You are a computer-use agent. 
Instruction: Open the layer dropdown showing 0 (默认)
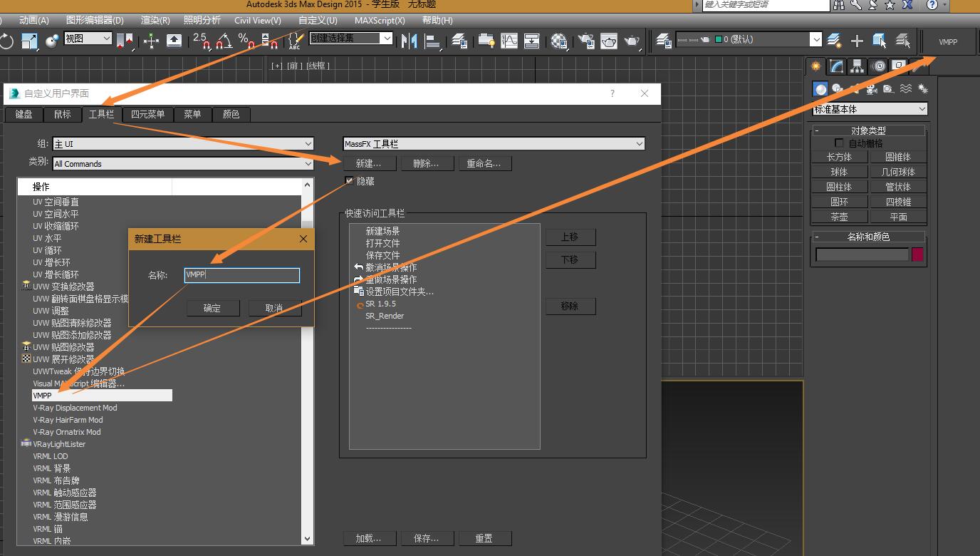pyautogui.click(x=749, y=39)
